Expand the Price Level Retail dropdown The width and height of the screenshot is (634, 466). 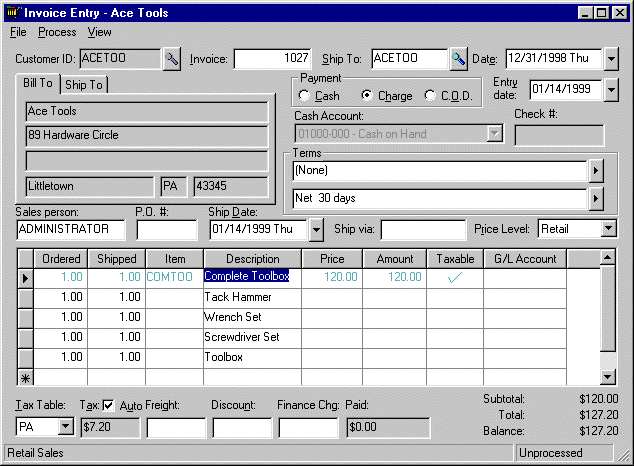(x=609, y=229)
